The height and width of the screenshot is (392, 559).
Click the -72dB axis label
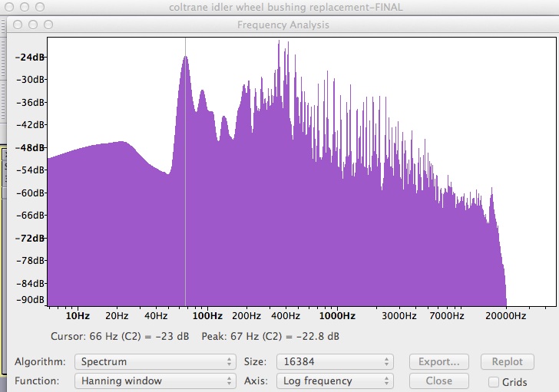pyautogui.click(x=30, y=238)
